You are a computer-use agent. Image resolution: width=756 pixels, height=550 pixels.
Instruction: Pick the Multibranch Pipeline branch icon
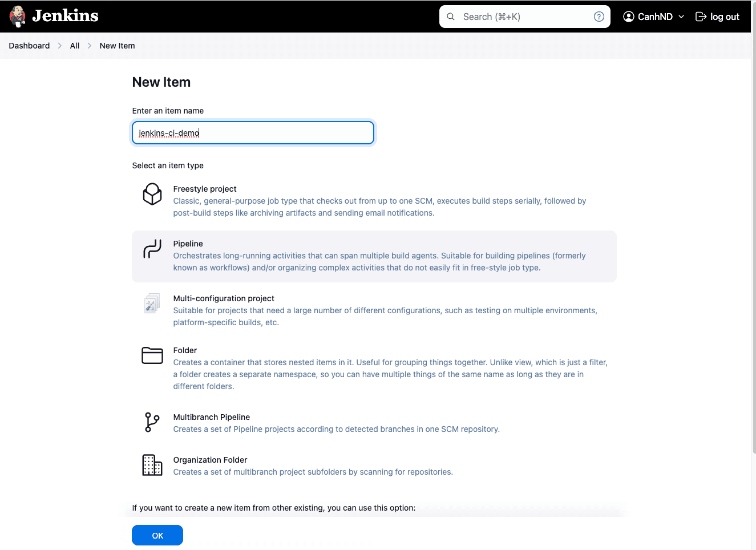coord(152,422)
